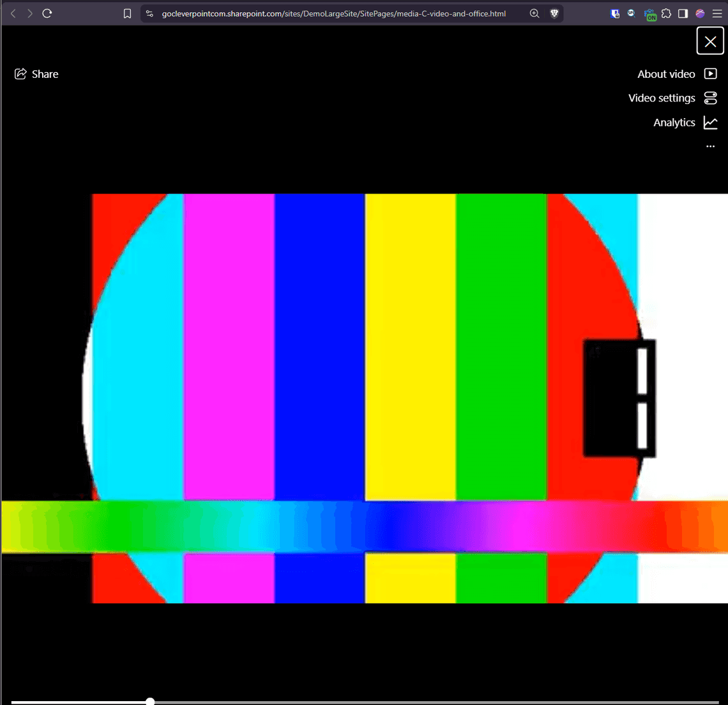The width and height of the screenshot is (728, 705).
Task: Open the Brave Shields lion icon
Action: point(554,13)
